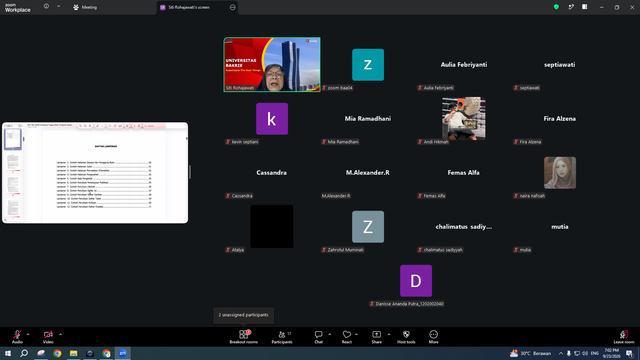Select Siti Rohajawati video tile
The width and height of the screenshot is (640, 360).
[x=272, y=64]
